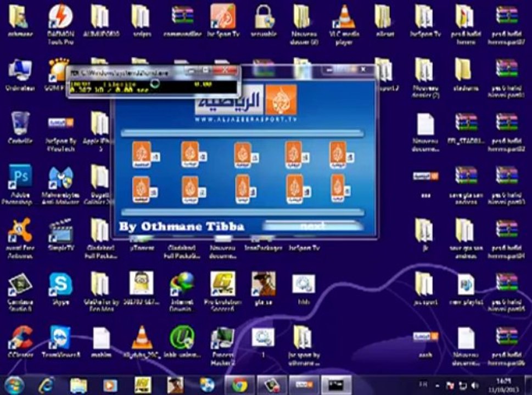Open the Windows Start orb
This screenshot has width=532, height=395.
(14, 385)
